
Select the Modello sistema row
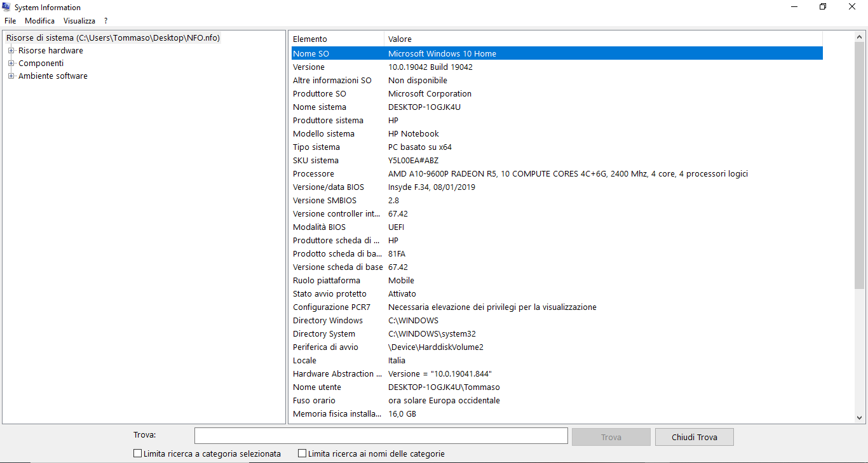point(557,133)
